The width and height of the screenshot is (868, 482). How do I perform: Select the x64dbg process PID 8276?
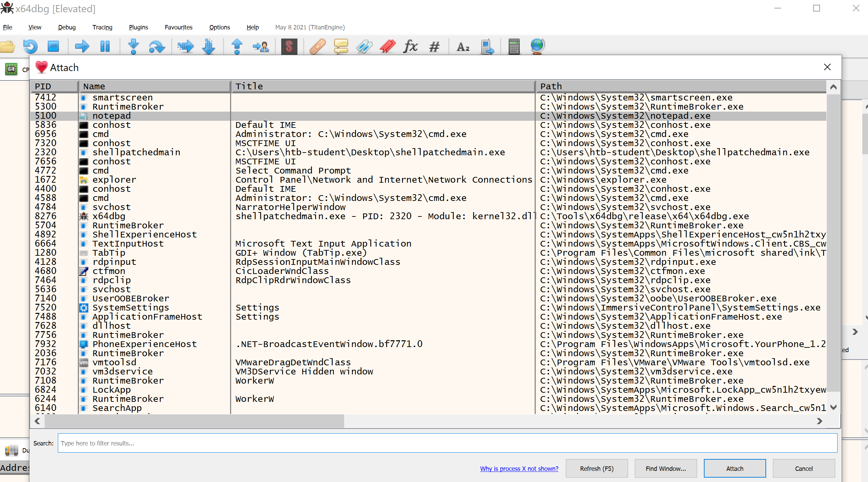coord(428,216)
